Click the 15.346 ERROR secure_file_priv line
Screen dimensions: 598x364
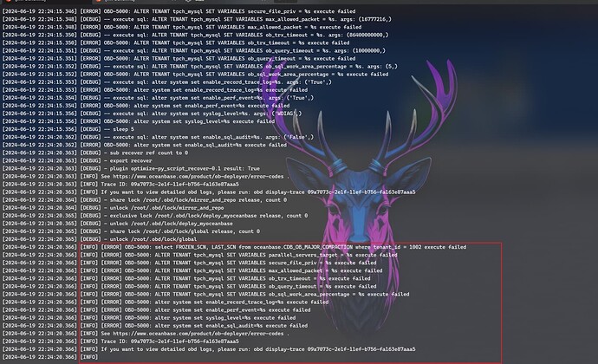[179, 11]
